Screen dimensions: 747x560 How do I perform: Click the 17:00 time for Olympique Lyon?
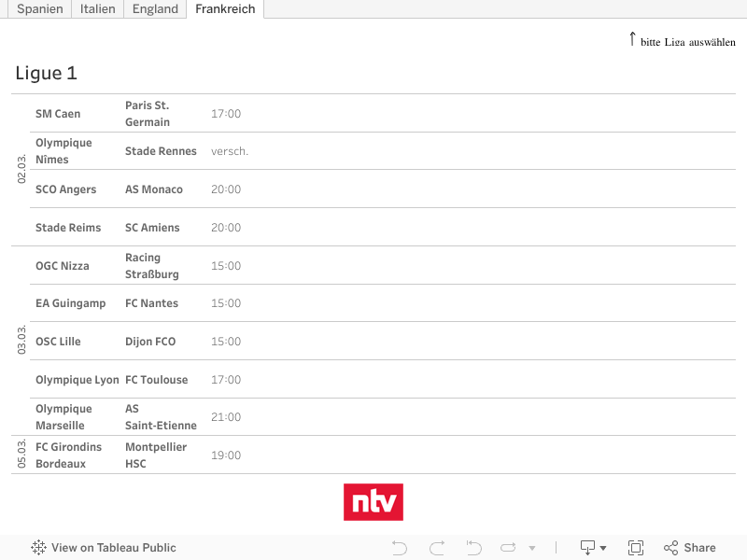tap(226, 380)
